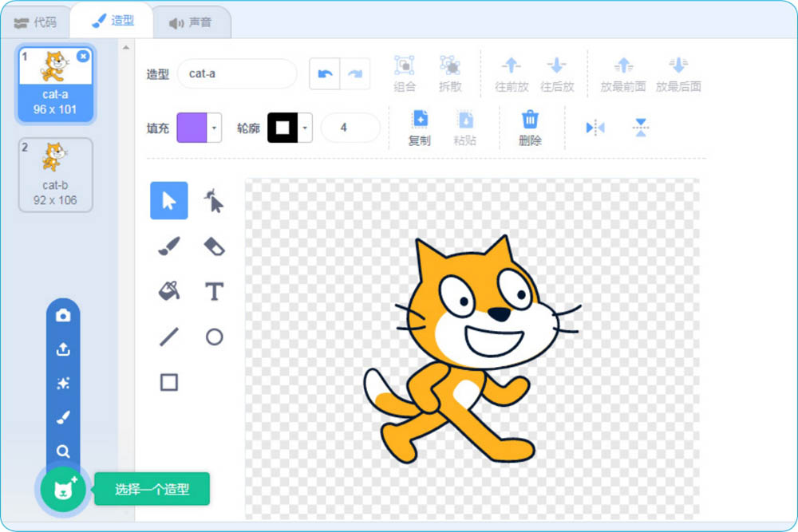This screenshot has height=532, width=798.
Task: Select the cat-a costume thumbnail
Action: tap(55, 84)
